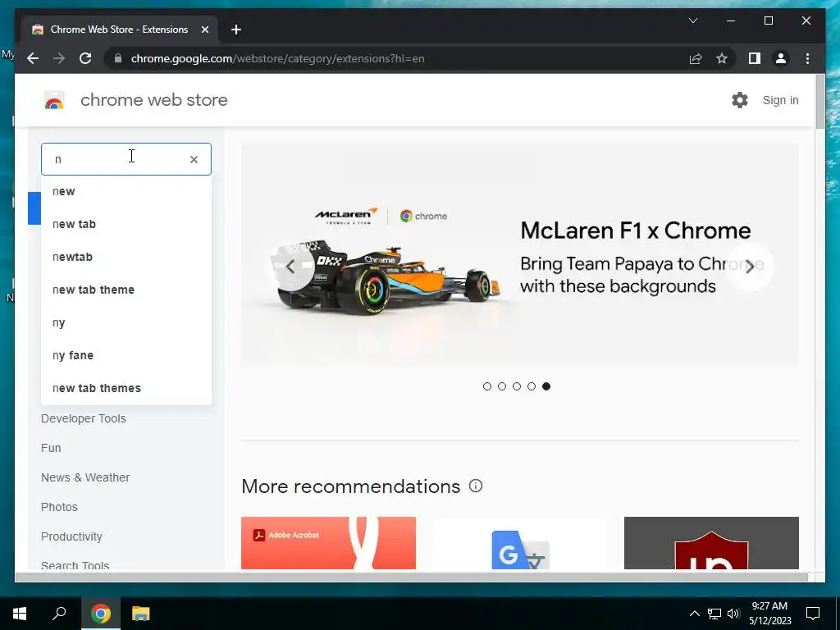Open File Explorer from the taskbar
The height and width of the screenshot is (630, 840).
(x=141, y=614)
